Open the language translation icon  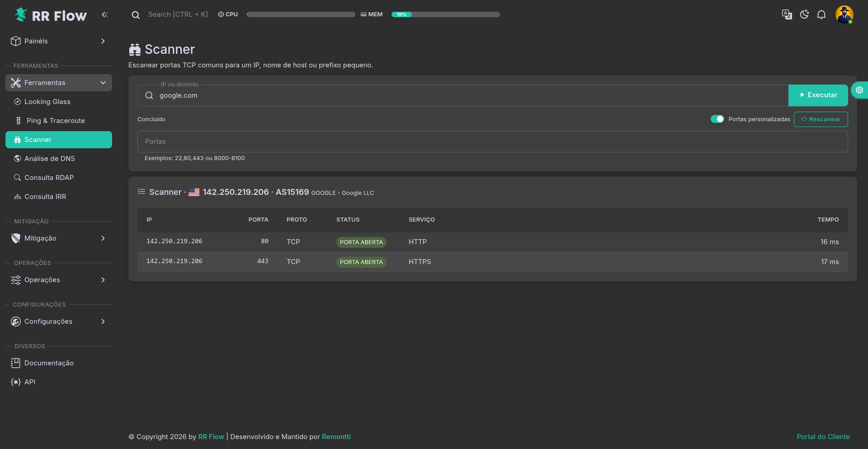pyautogui.click(x=787, y=14)
